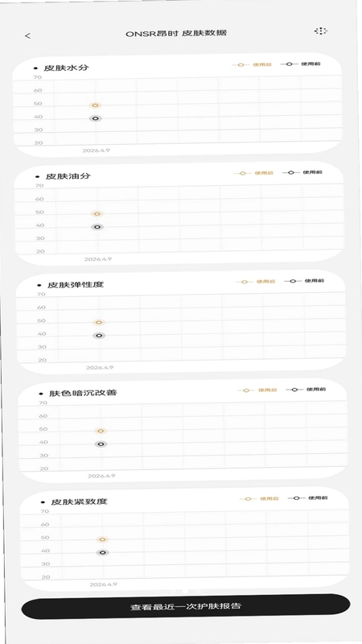The image size is (362, 644).
Task: Toggle 使用后 legend in 皮肤油分 chart
Action: [x=253, y=173]
